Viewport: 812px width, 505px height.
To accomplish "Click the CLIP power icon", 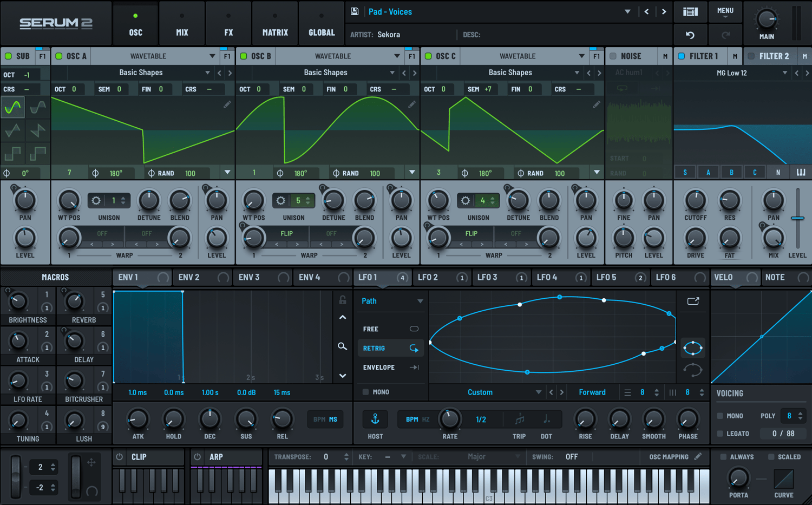I will point(120,457).
